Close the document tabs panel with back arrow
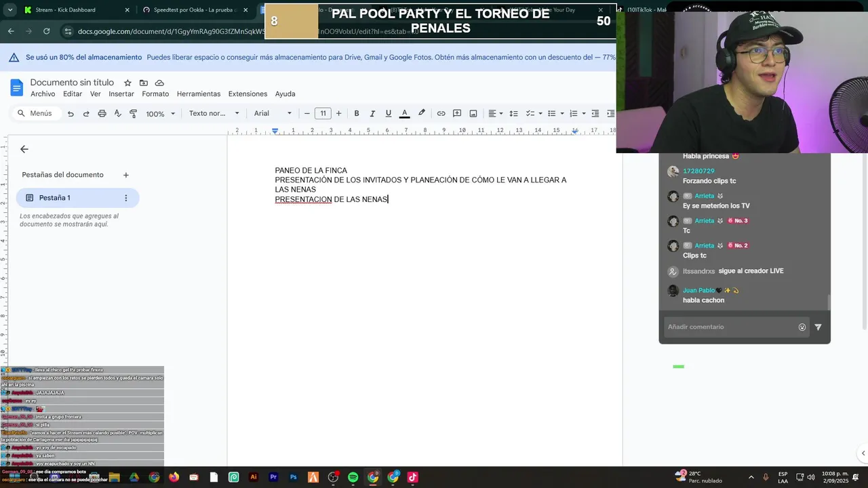Viewport: 868px width, 488px height. click(x=24, y=149)
